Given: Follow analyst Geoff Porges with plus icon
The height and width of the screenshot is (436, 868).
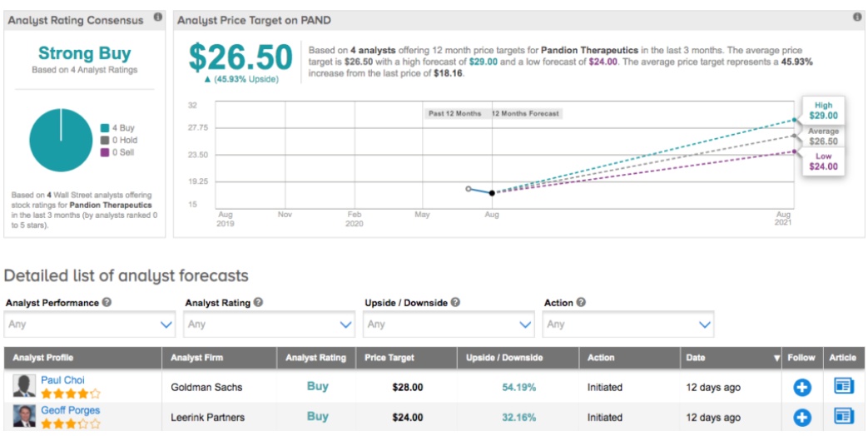Looking at the screenshot, I should 801,417.
